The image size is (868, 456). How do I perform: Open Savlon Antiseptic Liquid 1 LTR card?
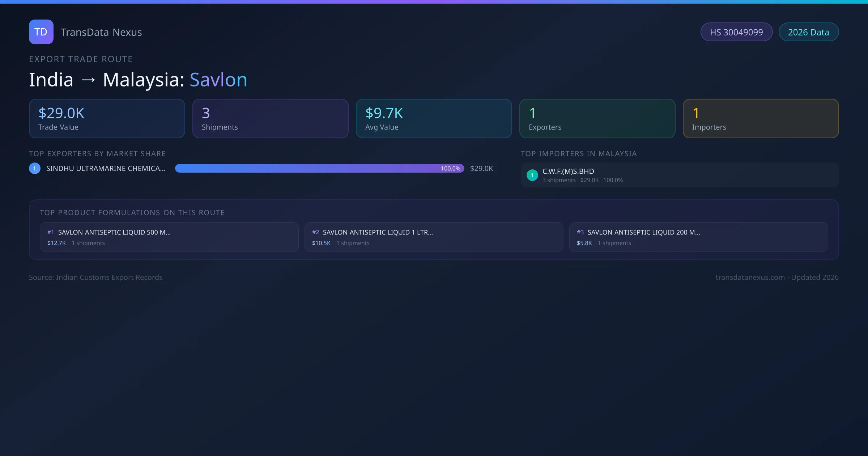point(434,237)
